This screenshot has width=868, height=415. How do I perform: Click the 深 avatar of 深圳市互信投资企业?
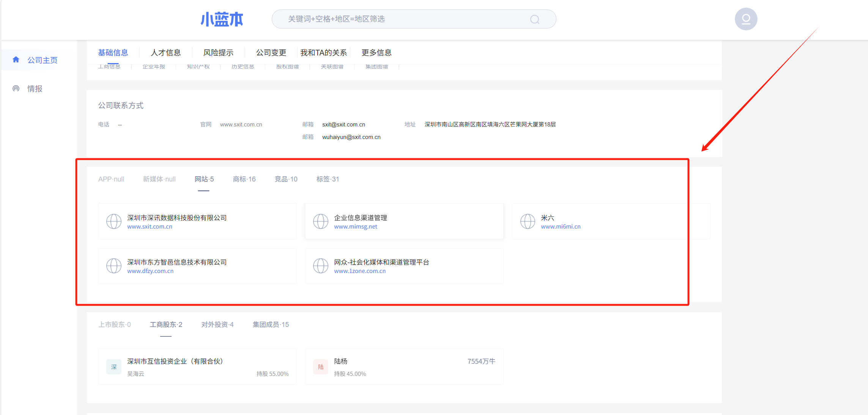(114, 367)
